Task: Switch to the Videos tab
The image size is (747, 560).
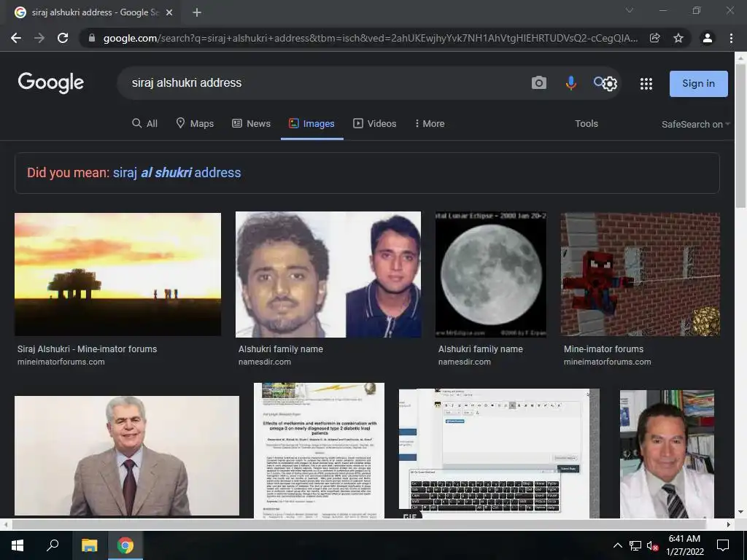Action: click(x=374, y=123)
